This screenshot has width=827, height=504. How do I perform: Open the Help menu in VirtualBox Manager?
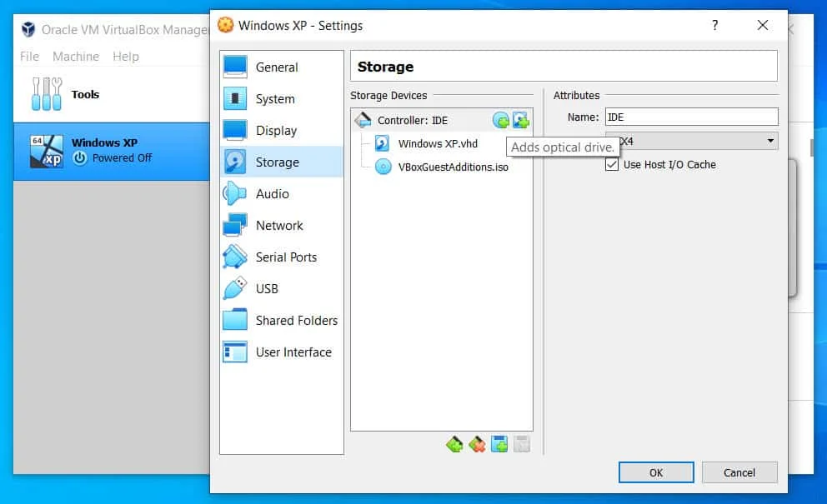coord(126,57)
